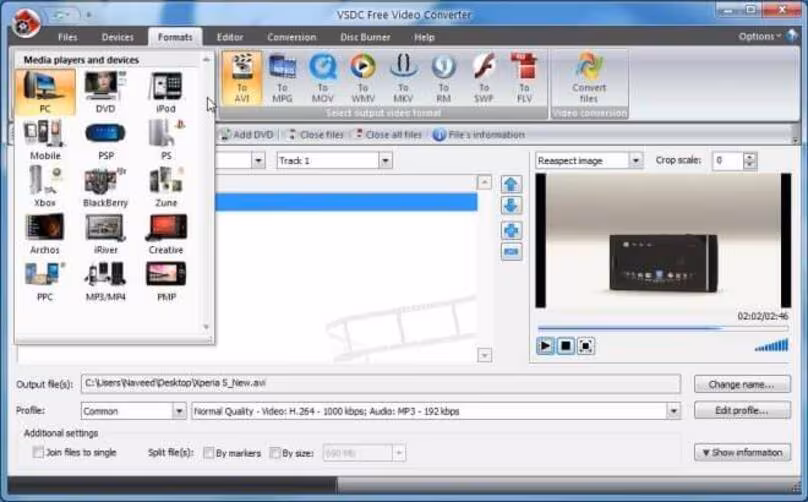
Task: Start conversion with Convert files
Action: point(589,78)
